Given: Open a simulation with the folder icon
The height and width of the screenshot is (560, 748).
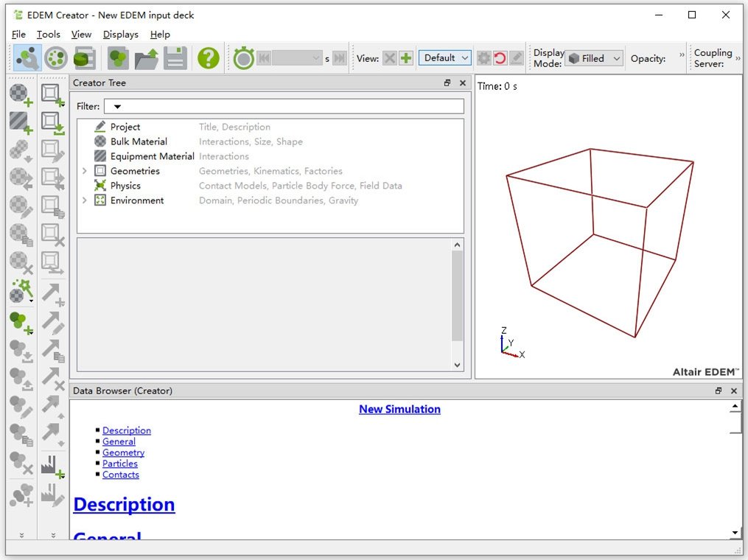Looking at the screenshot, I should click(147, 58).
